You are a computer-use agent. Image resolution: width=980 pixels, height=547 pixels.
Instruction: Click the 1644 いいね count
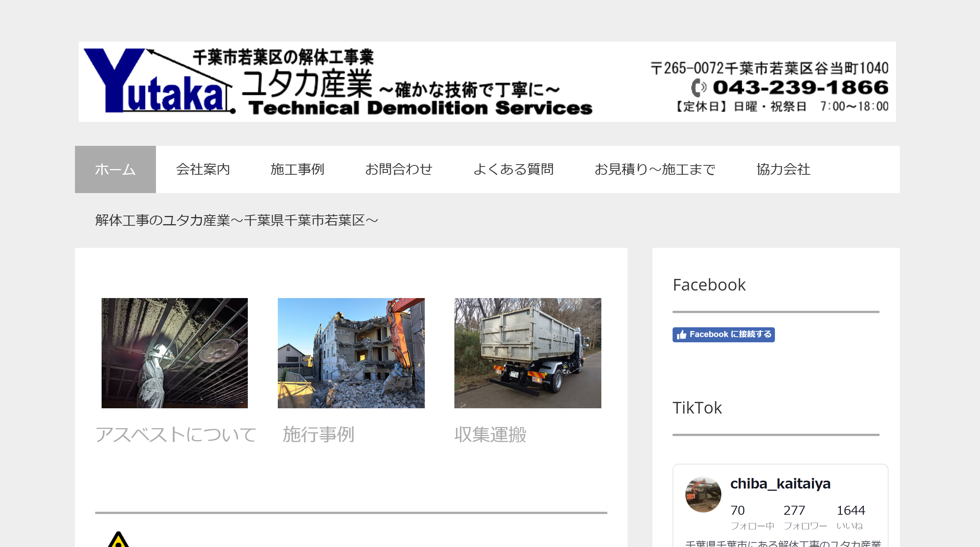[x=851, y=517]
